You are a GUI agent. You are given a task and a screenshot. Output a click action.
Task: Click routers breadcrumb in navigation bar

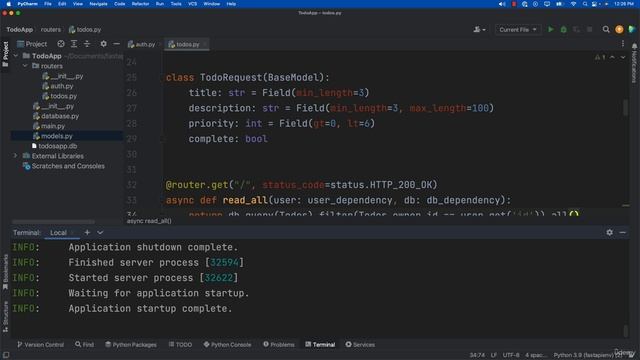(51, 29)
